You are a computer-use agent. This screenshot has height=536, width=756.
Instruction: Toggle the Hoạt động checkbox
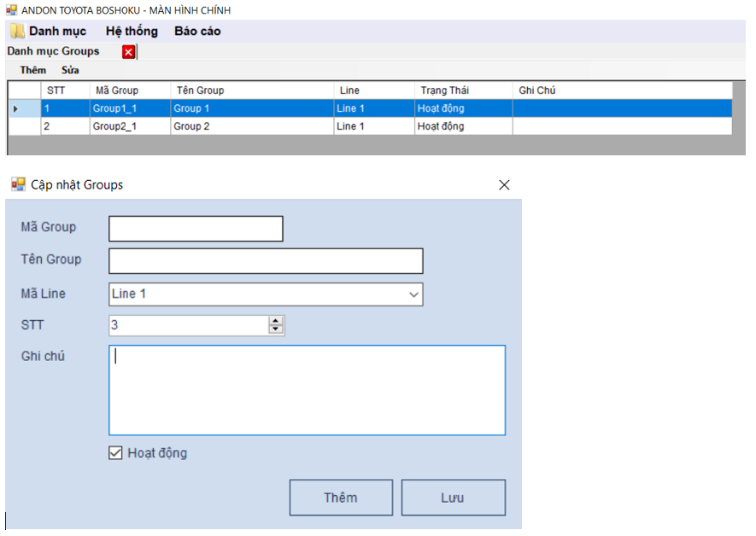pos(116,453)
